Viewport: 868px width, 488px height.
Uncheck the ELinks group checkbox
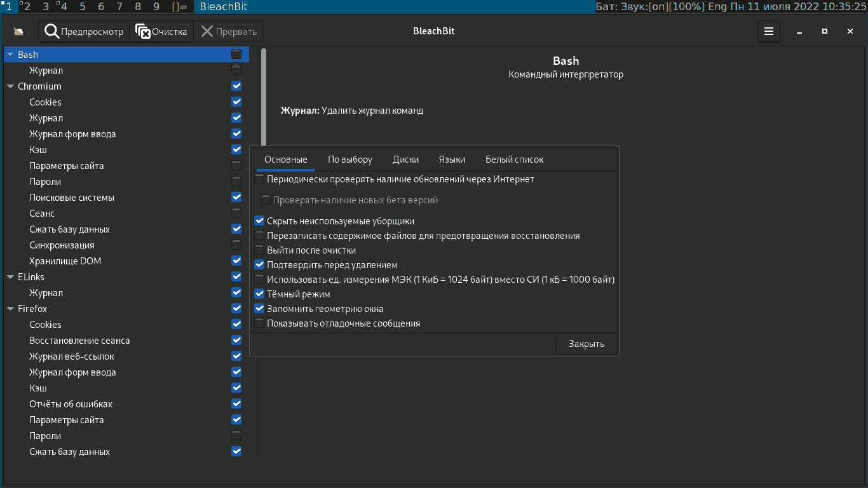tap(236, 277)
